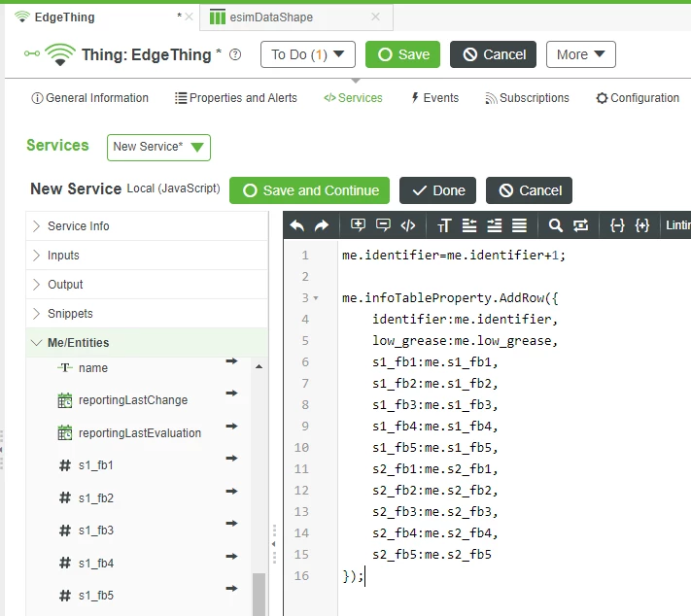This screenshot has height=616, width=691.
Task: Close the esimDataShape tab
Action: click(x=375, y=17)
